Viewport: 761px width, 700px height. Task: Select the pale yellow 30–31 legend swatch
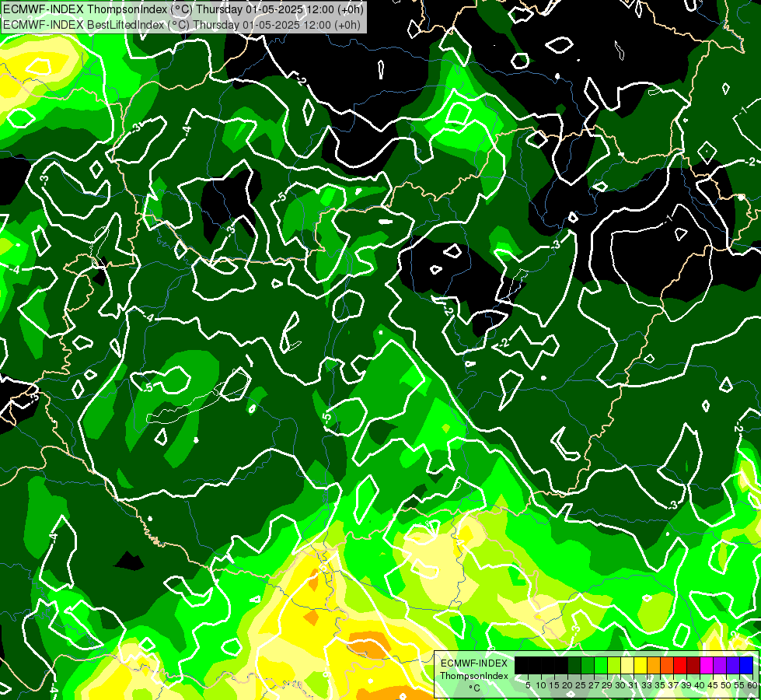pos(627,665)
